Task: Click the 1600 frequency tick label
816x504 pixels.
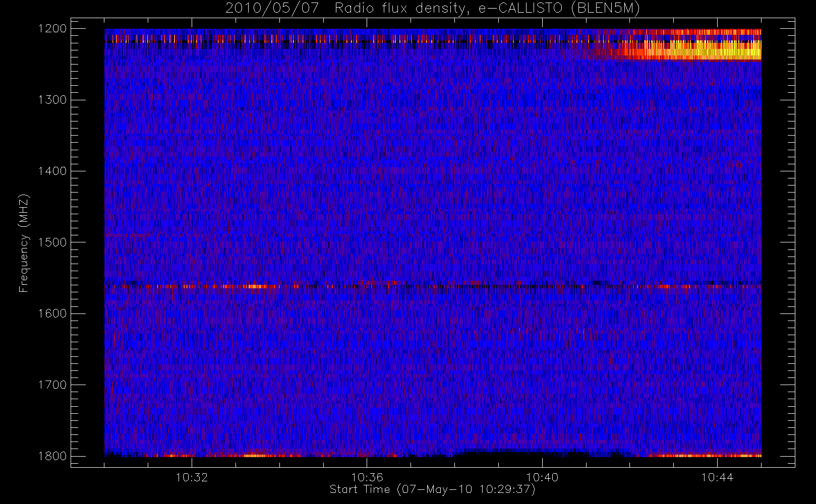Action: click(x=52, y=313)
